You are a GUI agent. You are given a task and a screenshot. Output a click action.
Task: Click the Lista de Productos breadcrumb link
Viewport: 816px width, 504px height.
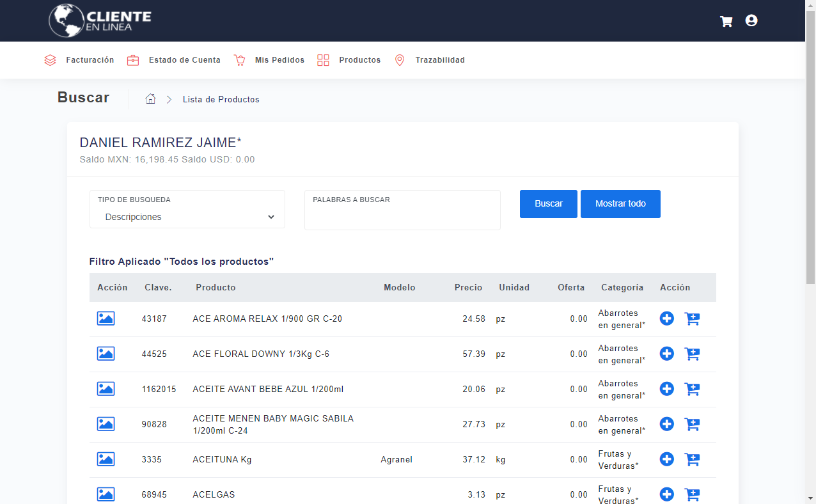tap(221, 99)
